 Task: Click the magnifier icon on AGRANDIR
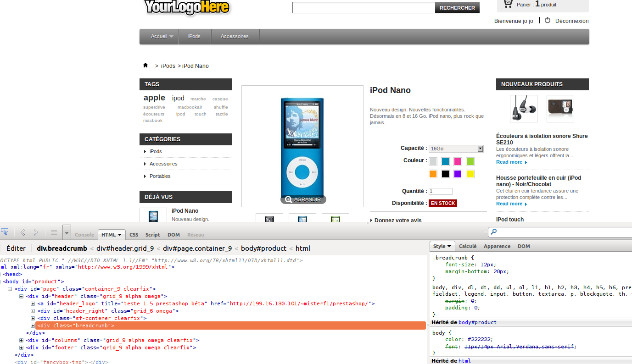tap(288, 199)
